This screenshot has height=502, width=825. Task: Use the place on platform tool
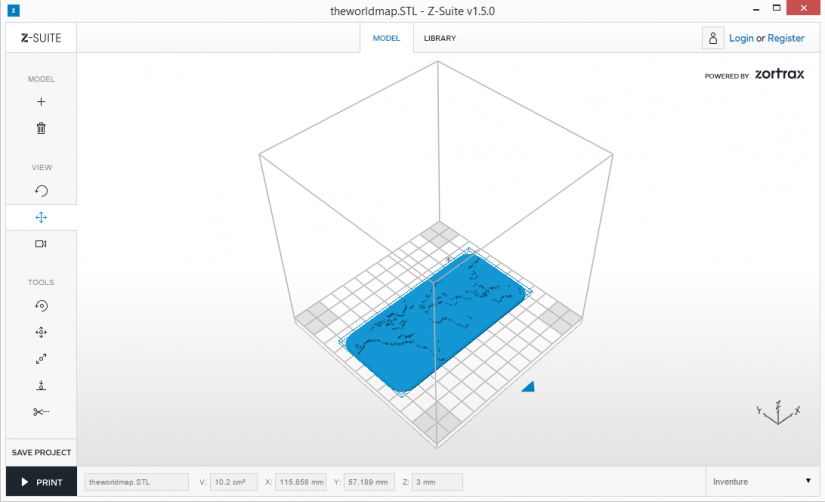click(41, 385)
